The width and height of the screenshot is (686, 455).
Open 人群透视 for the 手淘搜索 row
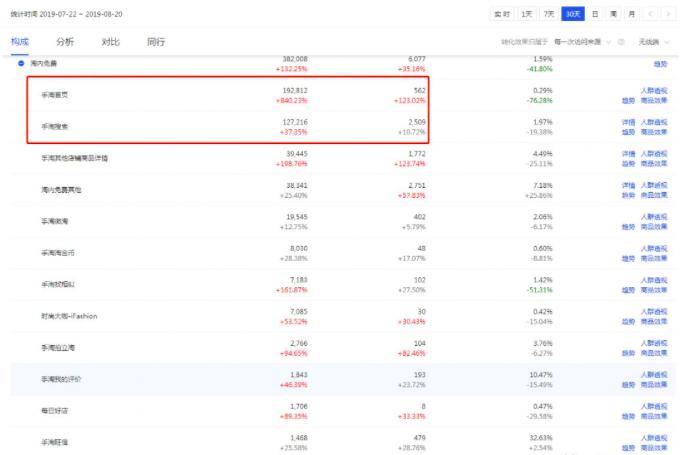[x=654, y=122]
